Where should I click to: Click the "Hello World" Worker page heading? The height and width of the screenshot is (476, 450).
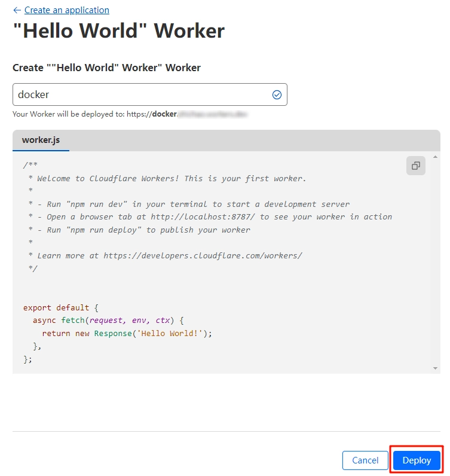119,31
